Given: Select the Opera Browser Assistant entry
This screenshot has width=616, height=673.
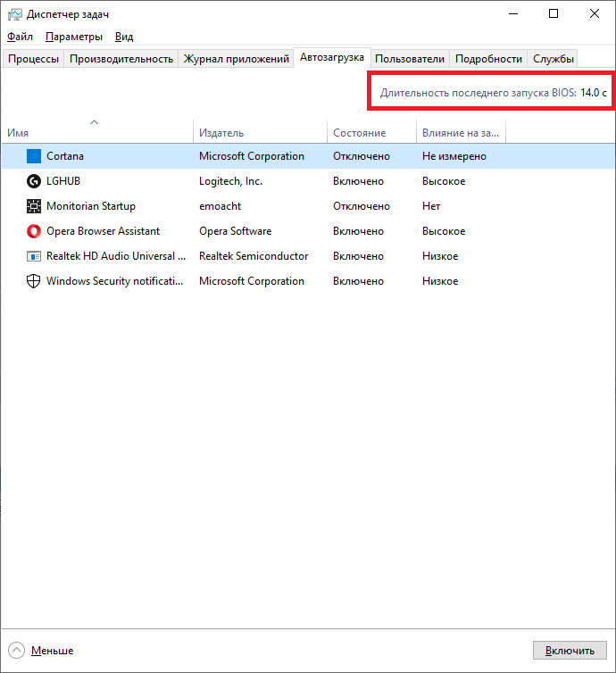Looking at the screenshot, I should click(103, 231).
